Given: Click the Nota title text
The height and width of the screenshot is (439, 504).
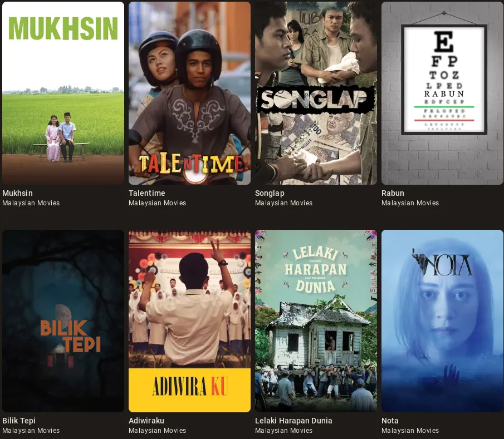Looking at the screenshot, I should coord(390,421).
